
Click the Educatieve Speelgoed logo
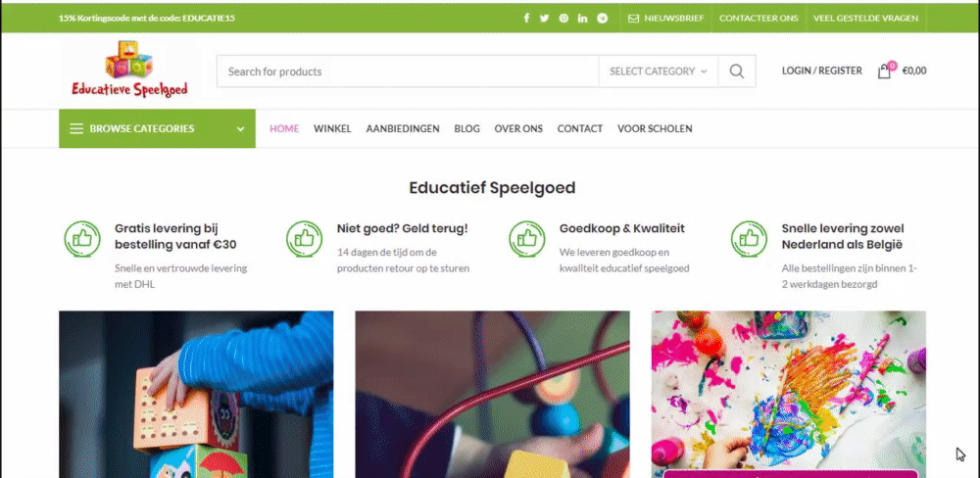(129, 70)
